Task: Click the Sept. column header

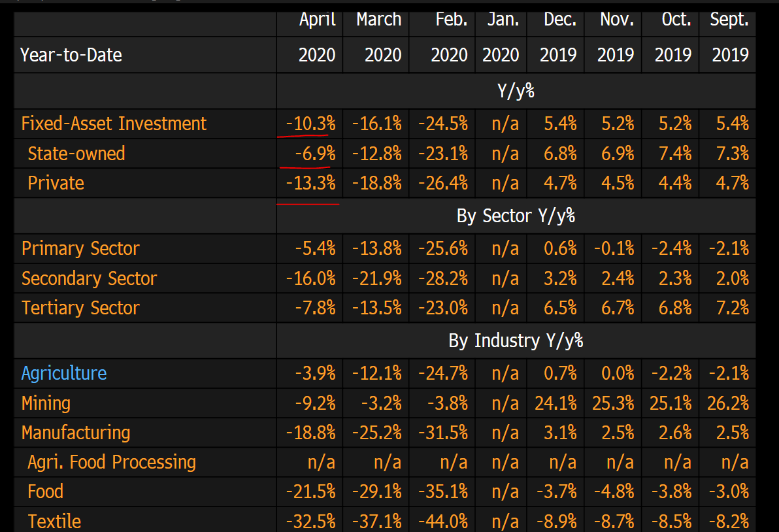Action: [729, 20]
